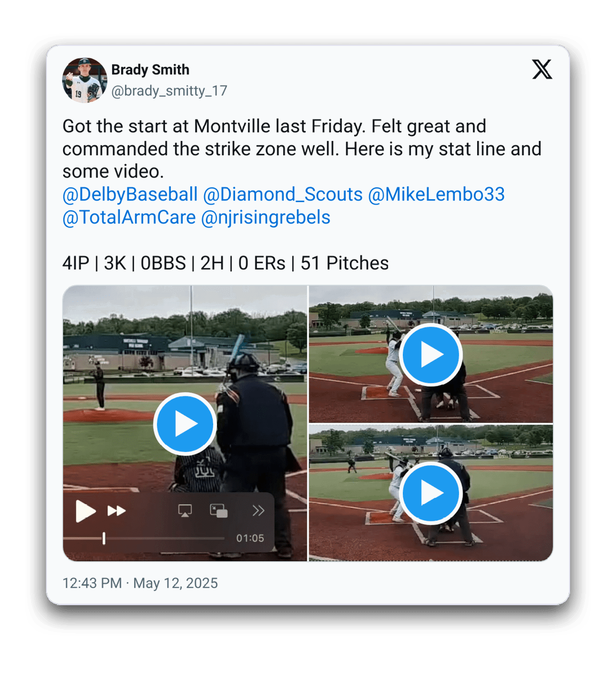The height and width of the screenshot is (688, 616).
Task: Click the small play button in video controls
Action: (85, 511)
